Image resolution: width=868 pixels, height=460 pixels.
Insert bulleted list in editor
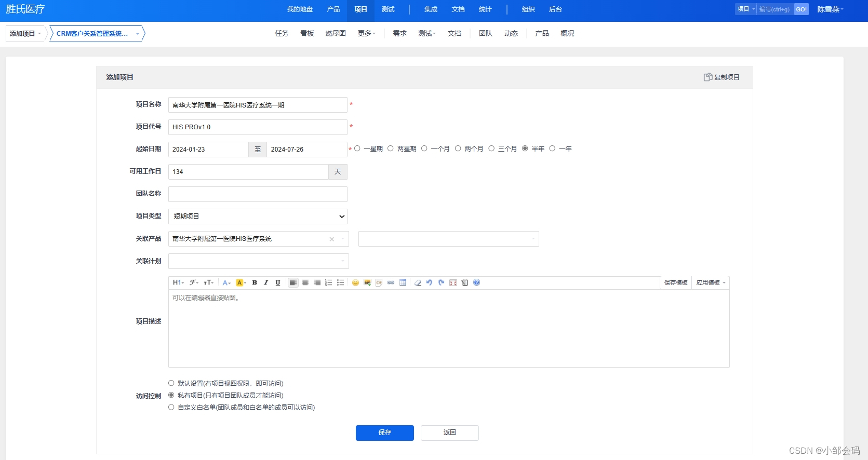pyautogui.click(x=340, y=282)
